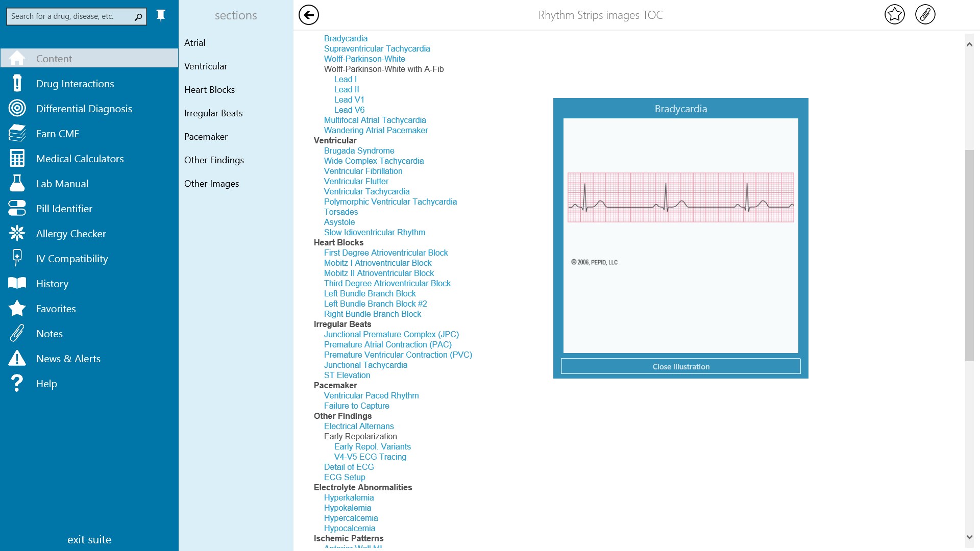Open Drug Interactions icon in sidebar
980x551 pixels.
point(17,84)
